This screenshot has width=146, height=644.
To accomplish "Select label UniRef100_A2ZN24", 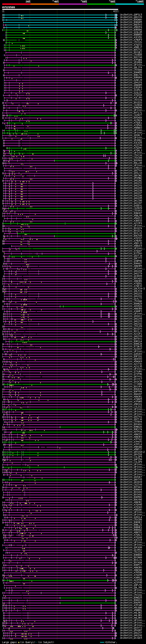I will [131, 120].
